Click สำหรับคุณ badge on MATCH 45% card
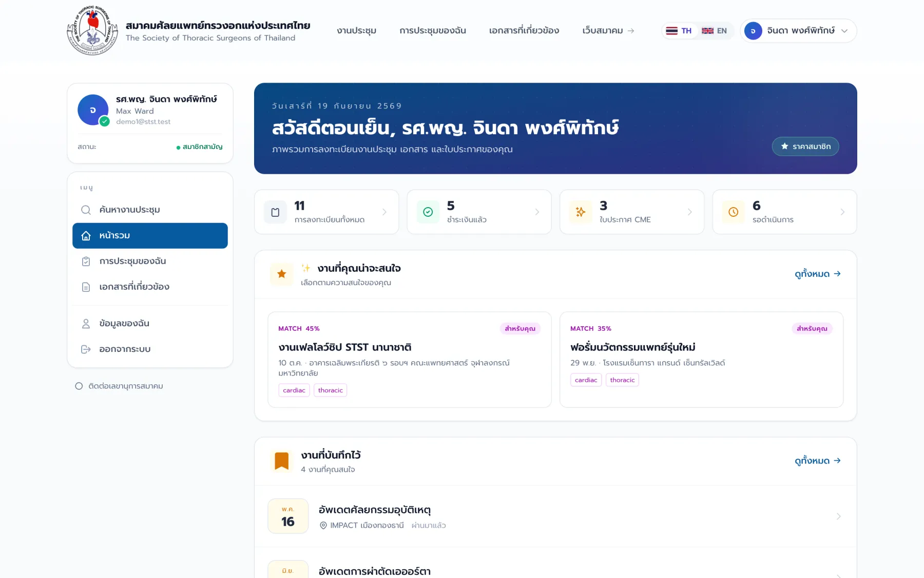Viewport: 924px width, 578px height. coord(520,329)
